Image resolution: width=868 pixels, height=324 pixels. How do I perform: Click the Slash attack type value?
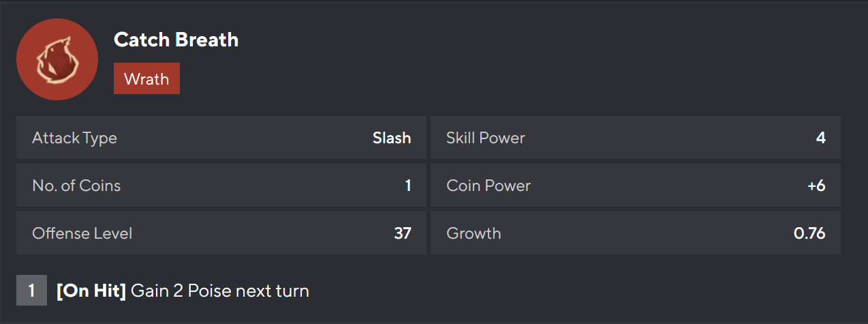point(392,138)
